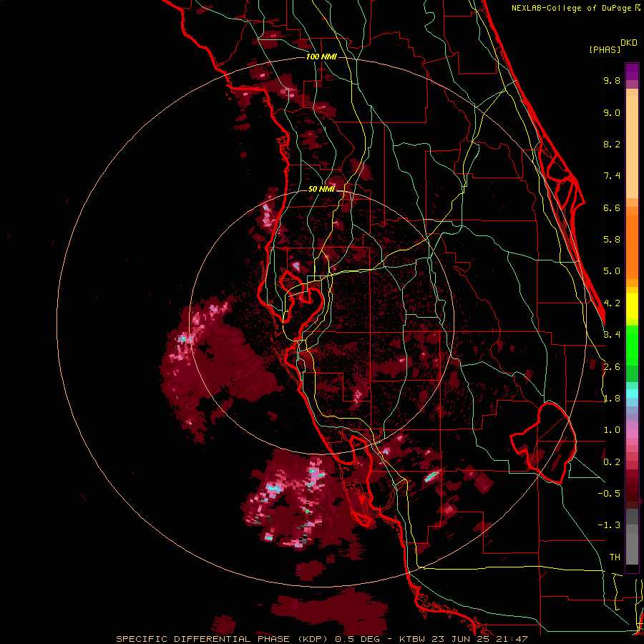Pick the purple swatch atop the color bar

pyautogui.click(x=632, y=72)
